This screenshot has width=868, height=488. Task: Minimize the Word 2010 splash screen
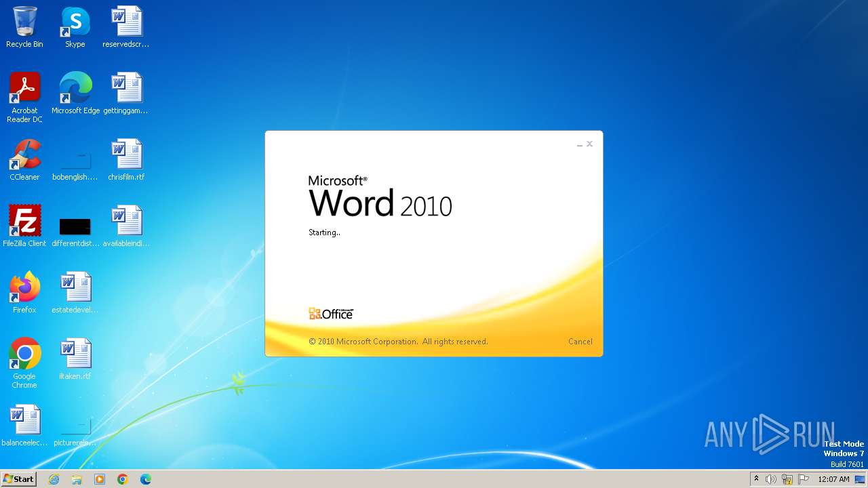pos(580,144)
